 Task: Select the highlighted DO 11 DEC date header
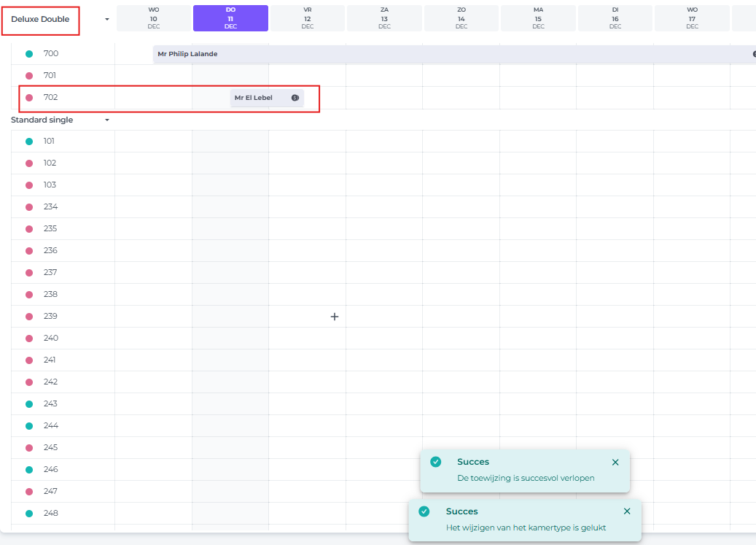(x=230, y=18)
